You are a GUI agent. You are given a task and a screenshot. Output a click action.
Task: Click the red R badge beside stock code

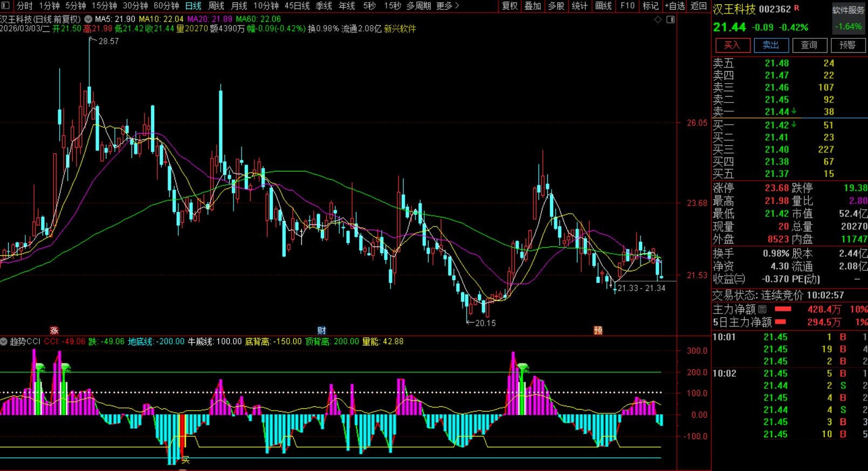click(797, 9)
